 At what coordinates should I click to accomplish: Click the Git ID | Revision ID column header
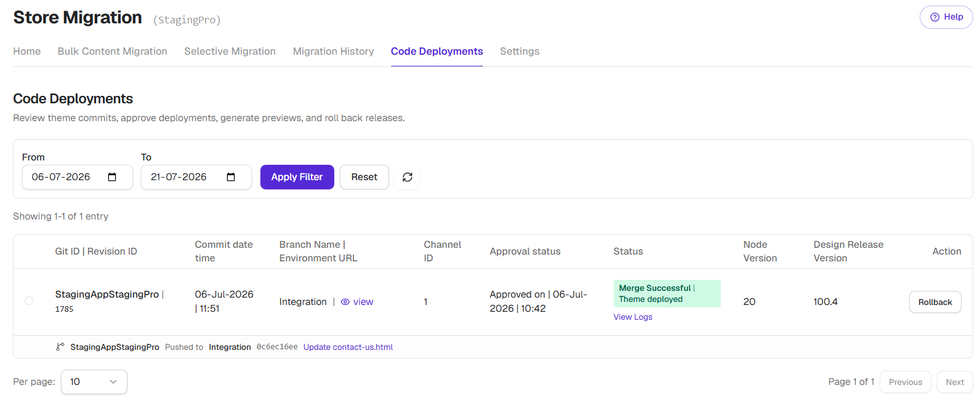coord(96,252)
